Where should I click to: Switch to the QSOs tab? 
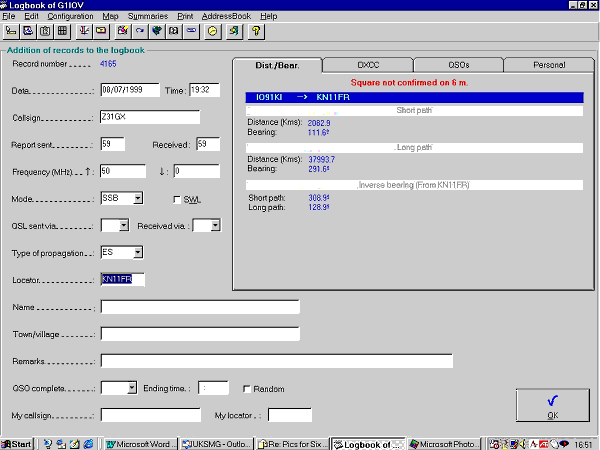point(458,65)
